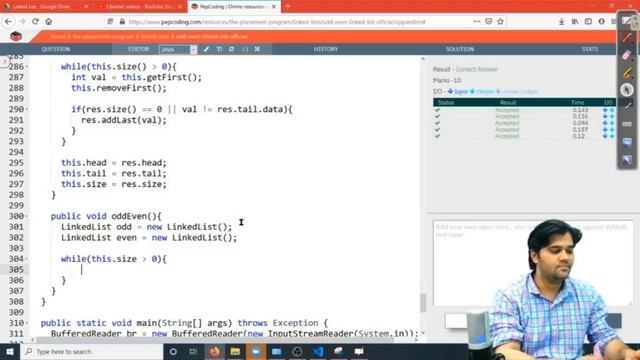640x360 pixels.
Task: Expand the left side panel arrow
Action: (4, 62)
